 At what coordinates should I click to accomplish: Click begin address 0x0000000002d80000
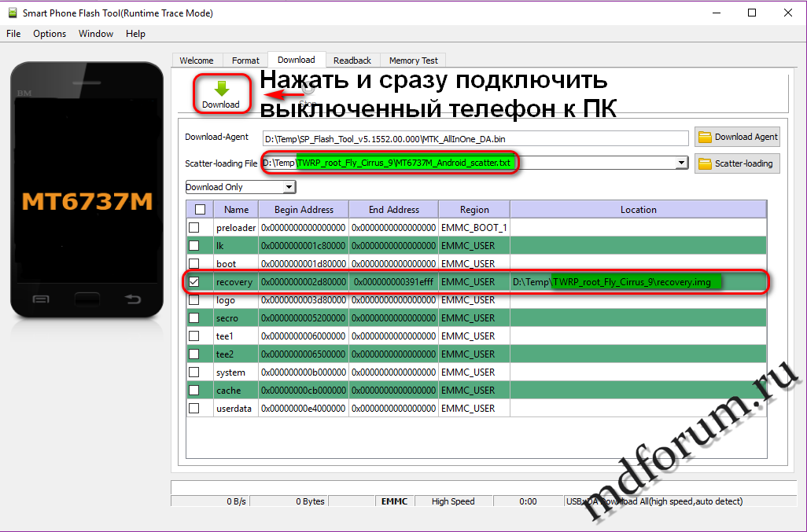pyautogui.click(x=304, y=281)
